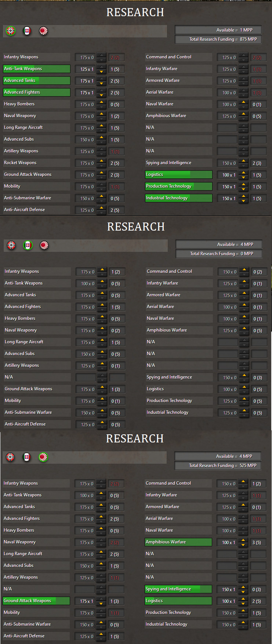Select the Italian flag in the 525 MPP panel
This screenshot has width=272, height=644.
[x=27, y=457]
